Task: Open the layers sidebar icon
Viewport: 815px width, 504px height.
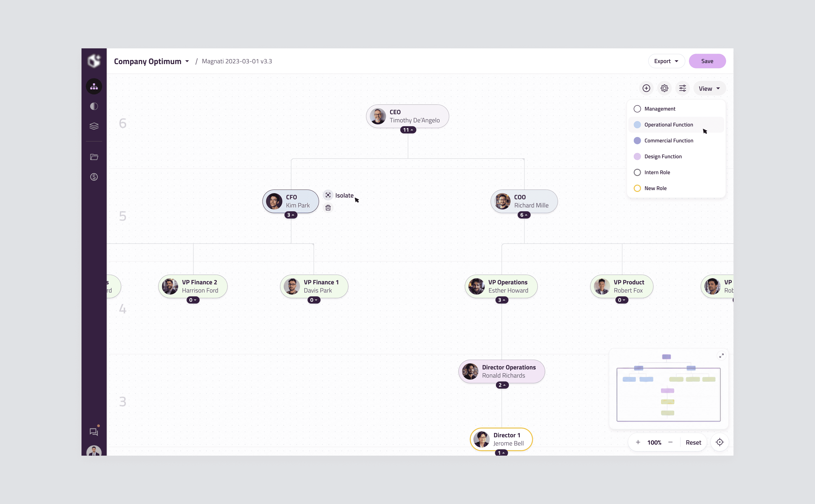Action: click(x=94, y=126)
